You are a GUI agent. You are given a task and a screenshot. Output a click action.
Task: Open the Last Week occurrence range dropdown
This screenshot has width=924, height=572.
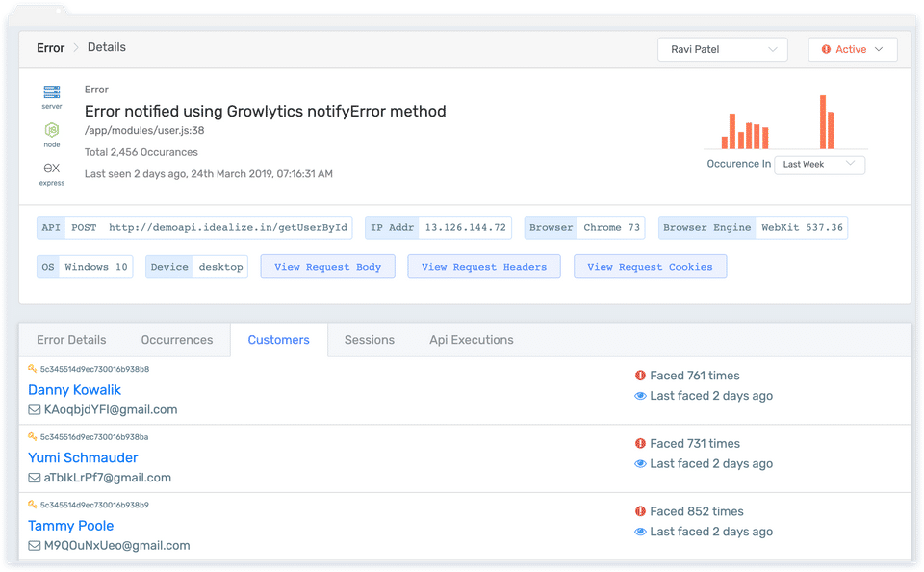tap(820, 165)
